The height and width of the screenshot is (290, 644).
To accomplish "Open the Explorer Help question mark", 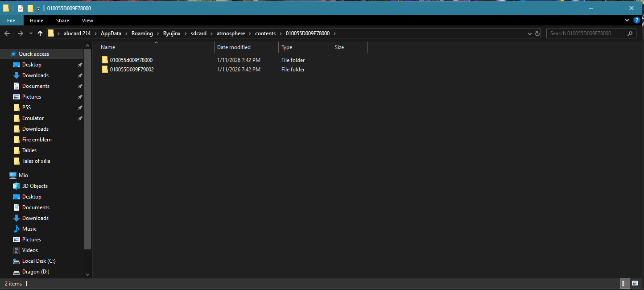I will [x=637, y=21].
